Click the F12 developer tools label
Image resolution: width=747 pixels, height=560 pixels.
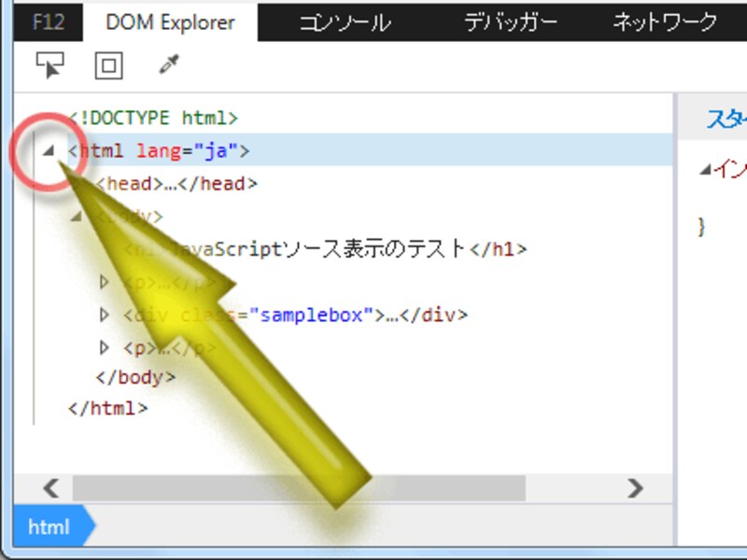49,21
